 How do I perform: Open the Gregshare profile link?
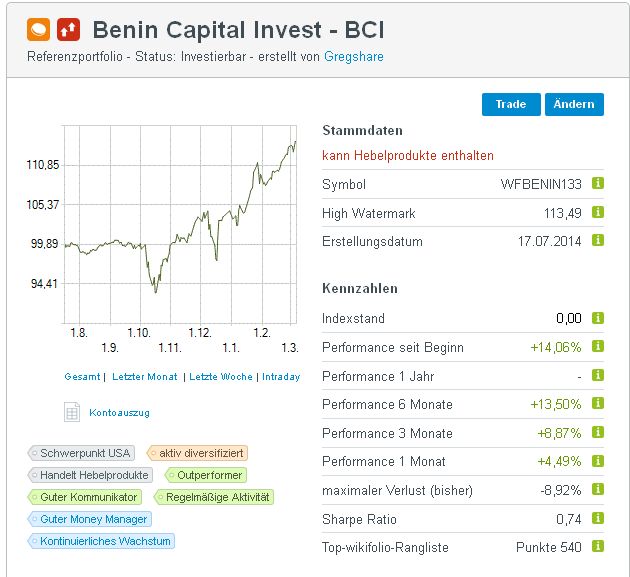click(x=353, y=57)
